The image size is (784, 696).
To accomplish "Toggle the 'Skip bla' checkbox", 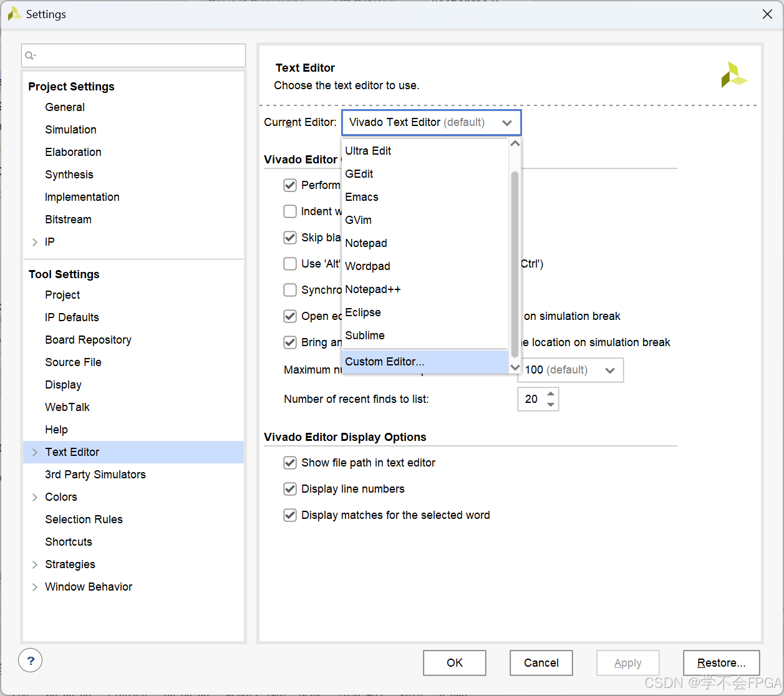I will click(290, 238).
